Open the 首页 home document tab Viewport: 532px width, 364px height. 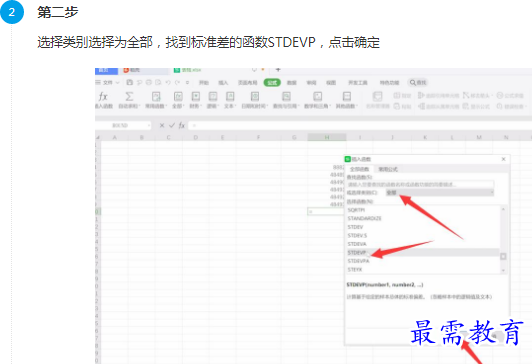(x=106, y=70)
